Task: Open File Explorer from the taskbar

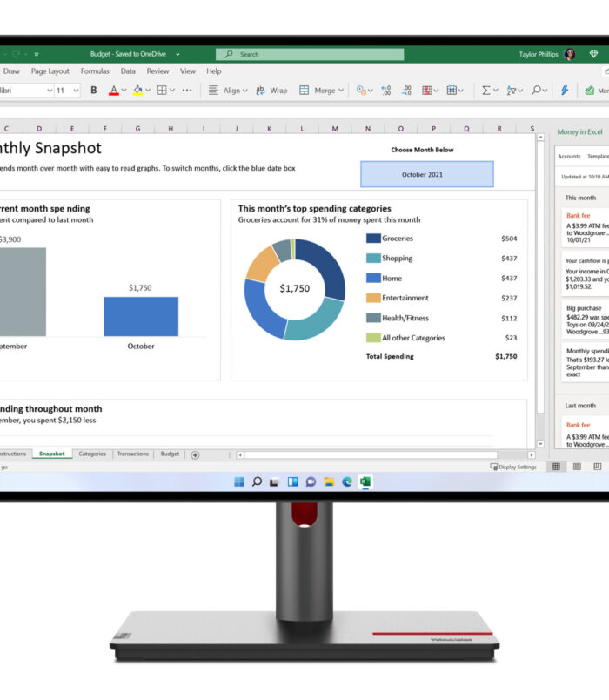Action: pos(329,481)
